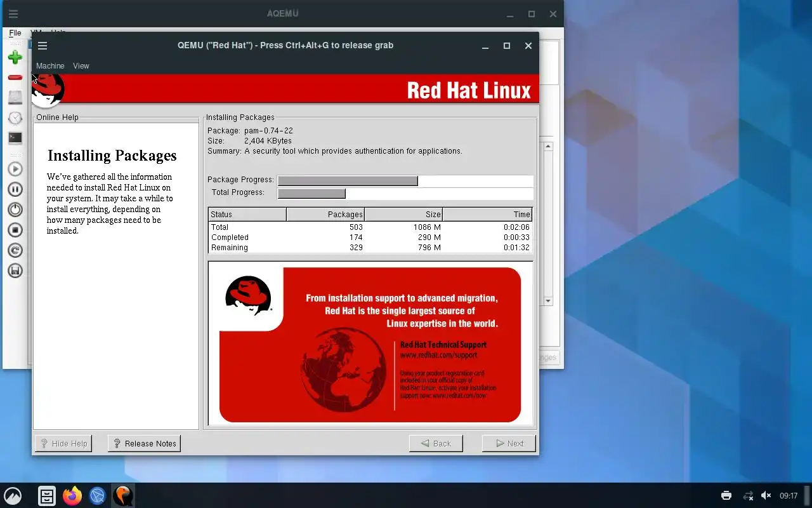This screenshot has width=812, height=508.
Task: Click the completed size value 290 M
Action: click(x=428, y=237)
